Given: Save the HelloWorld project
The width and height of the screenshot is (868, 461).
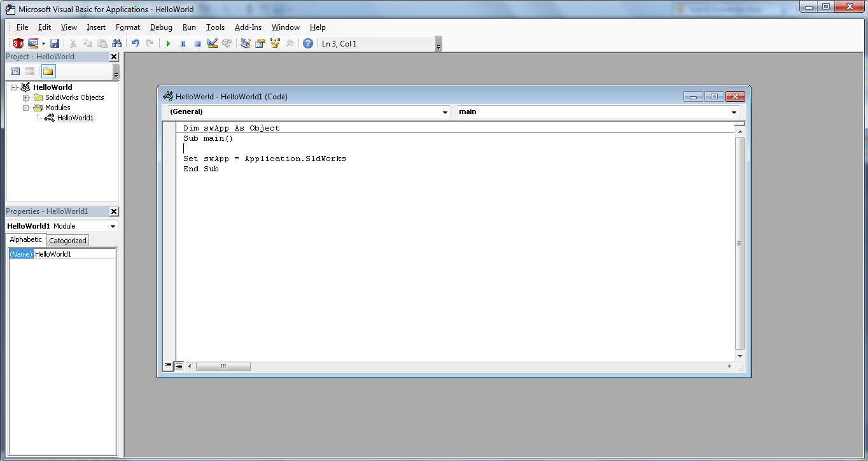Looking at the screenshot, I should 55,43.
